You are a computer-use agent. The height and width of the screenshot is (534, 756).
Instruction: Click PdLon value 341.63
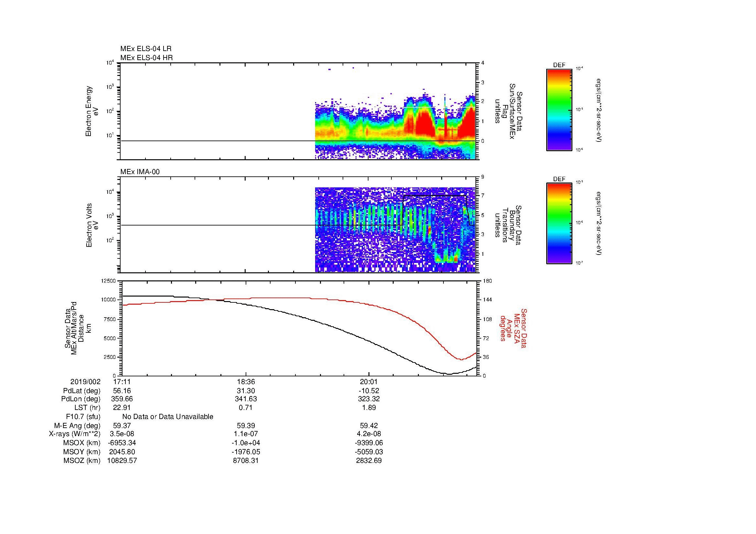246,399
